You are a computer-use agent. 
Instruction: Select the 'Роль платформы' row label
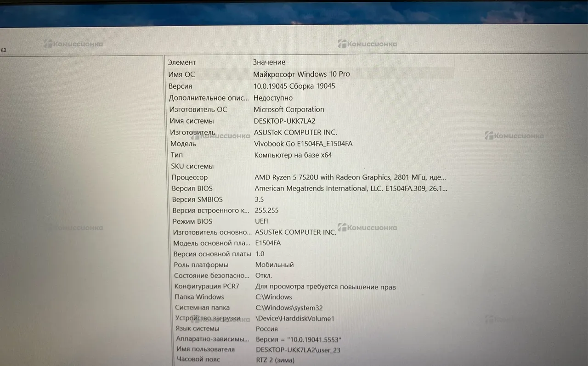[x=201, y=265]
